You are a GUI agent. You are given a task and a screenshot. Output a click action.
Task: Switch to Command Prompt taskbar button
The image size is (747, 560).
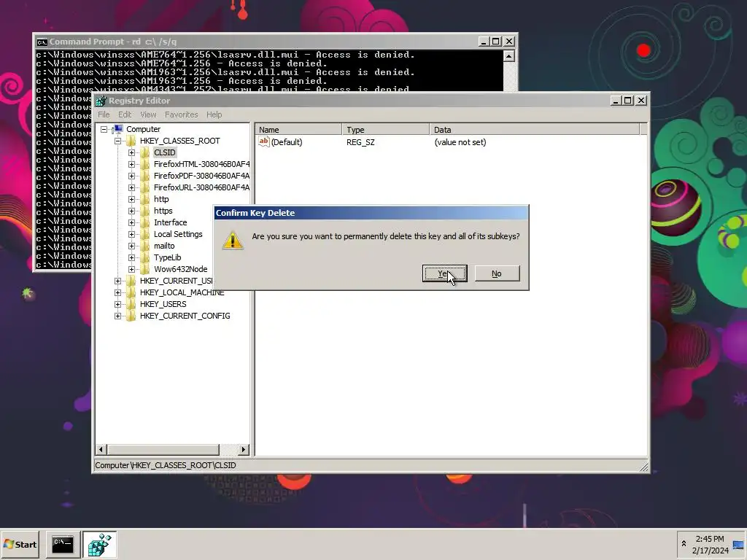pyautogui.click(x=63, y=544)
